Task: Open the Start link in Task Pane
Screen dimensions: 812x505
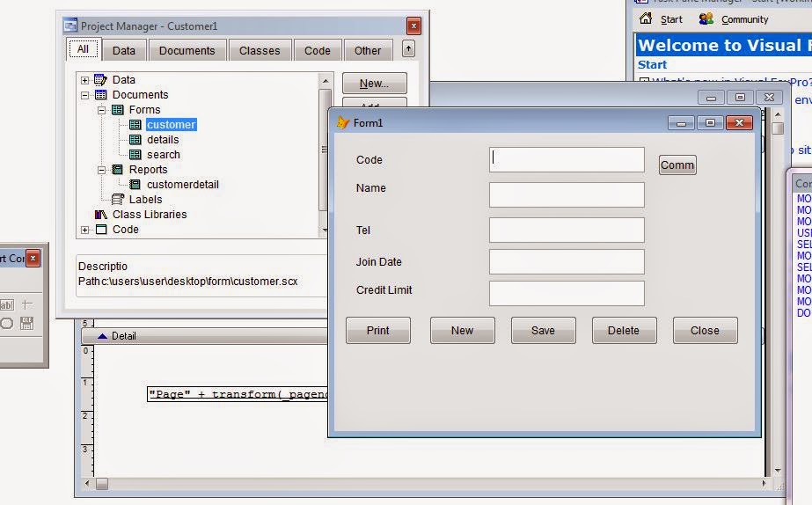Action: 671,19
